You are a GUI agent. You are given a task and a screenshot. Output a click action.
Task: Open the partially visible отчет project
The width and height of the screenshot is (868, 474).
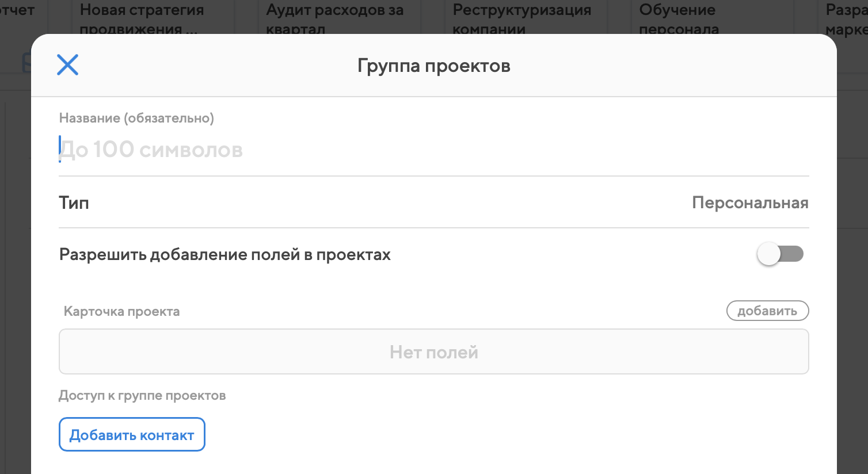[17, 10]
